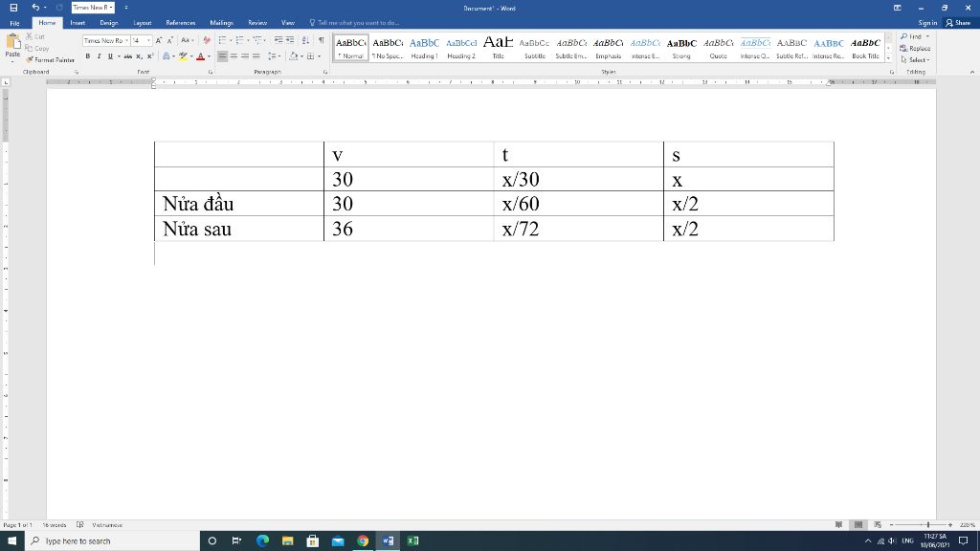Toggle Show/Hide paragraph marks
The height and width of the screenshot is (551, 980).
[322, 40]
